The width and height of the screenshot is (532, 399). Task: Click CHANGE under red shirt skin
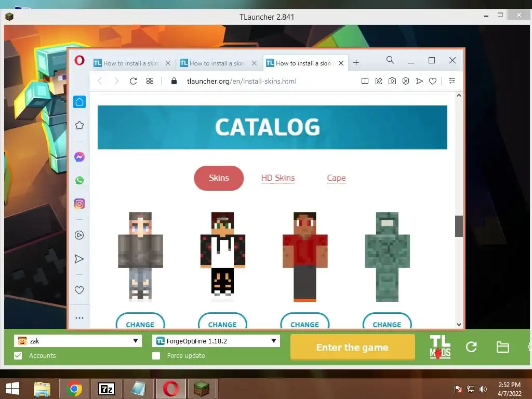click(x=304, y=321)
